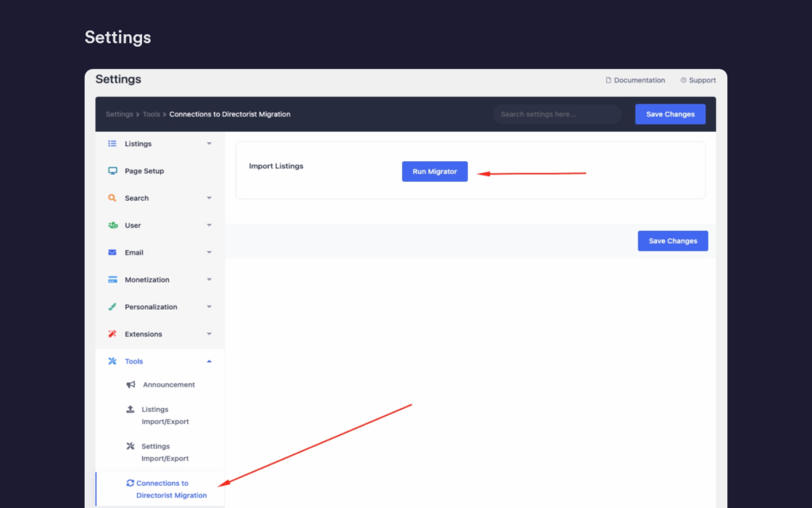
Task: Expand the Personalization section arrow
Action: [x=209, y=307]
